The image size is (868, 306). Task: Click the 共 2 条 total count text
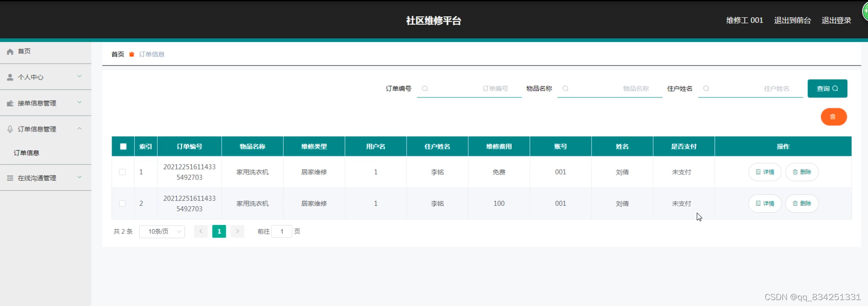(x=123, y=231)
